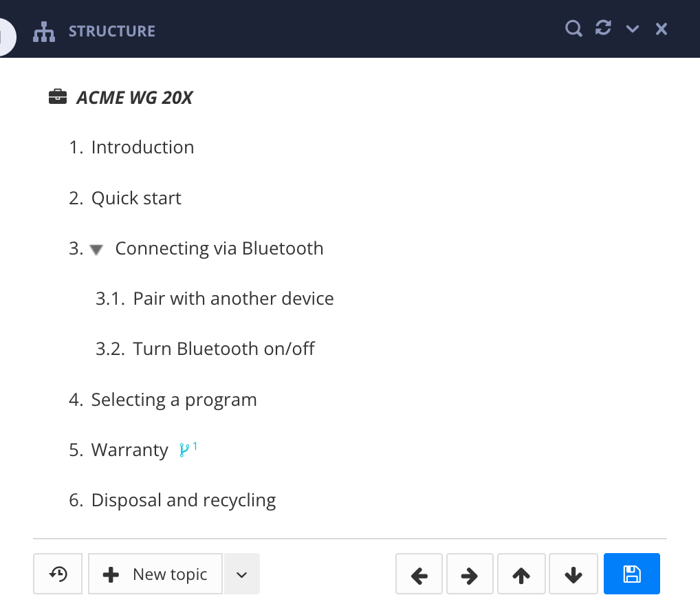This screenshot has width=700, height=615.
Task: Move selected topic down with down arrow
Action: tap(573, 573)
